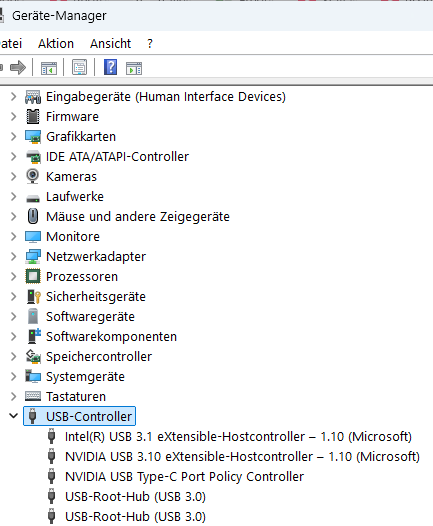Image resolution: width=433 pixels, height=526 pixels.
Task: Click the Mäuse und andere Zeigegeräte icon
Action: pyautogui.click(x=33, y=216)
